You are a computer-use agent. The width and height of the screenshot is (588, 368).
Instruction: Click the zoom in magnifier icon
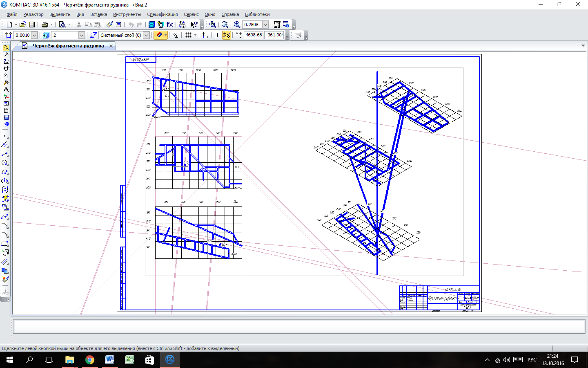[237, 25]
